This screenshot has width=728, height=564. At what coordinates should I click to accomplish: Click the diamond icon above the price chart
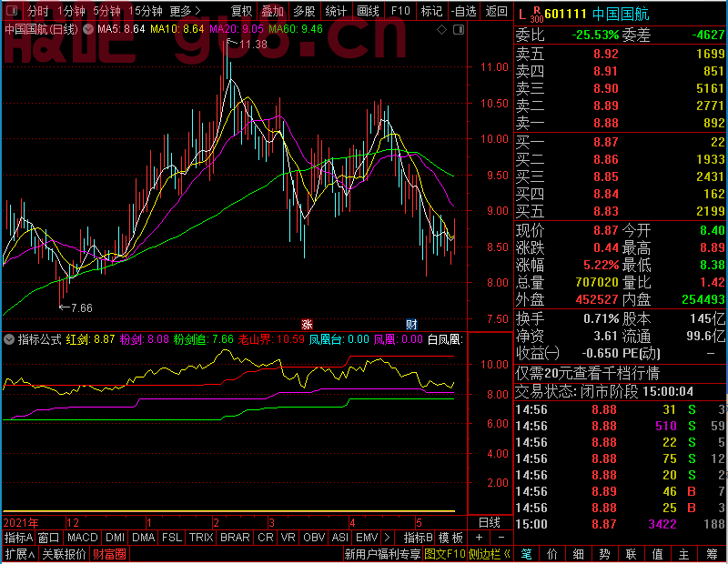click(x=442, y=30)
